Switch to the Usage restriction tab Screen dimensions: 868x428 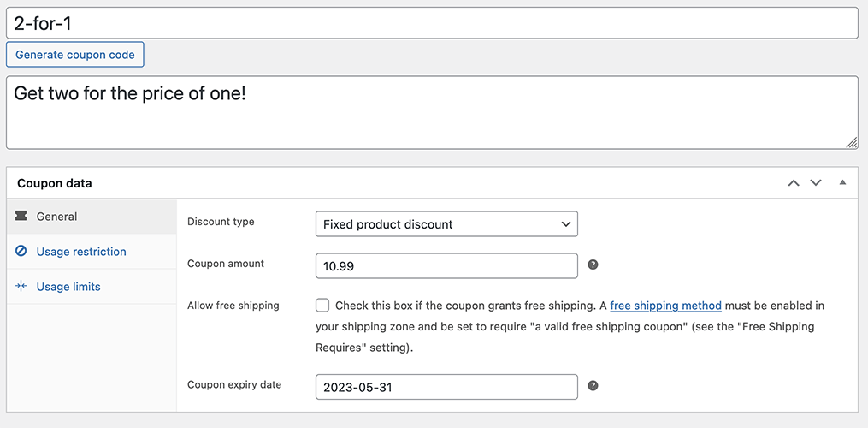[x=92, y=252]
